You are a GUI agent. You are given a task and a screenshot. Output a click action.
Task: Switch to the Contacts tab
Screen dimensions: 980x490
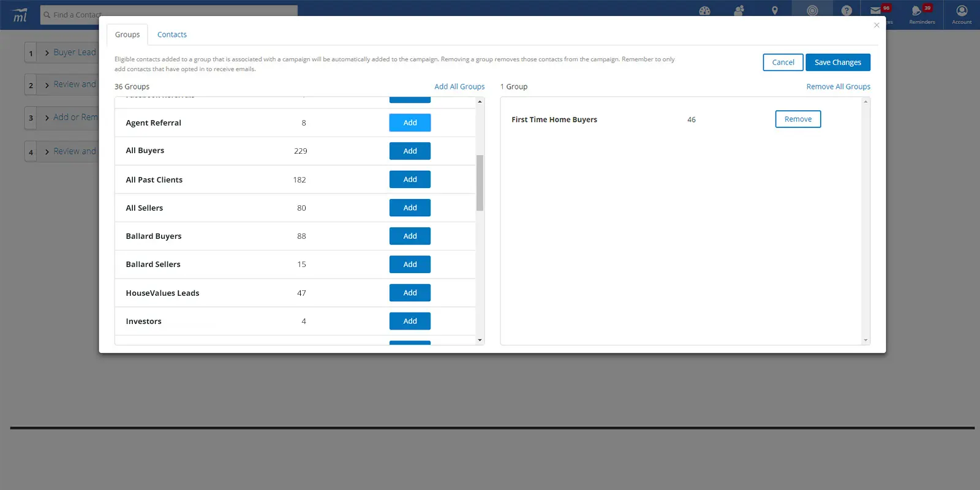(x=172, y=34)
